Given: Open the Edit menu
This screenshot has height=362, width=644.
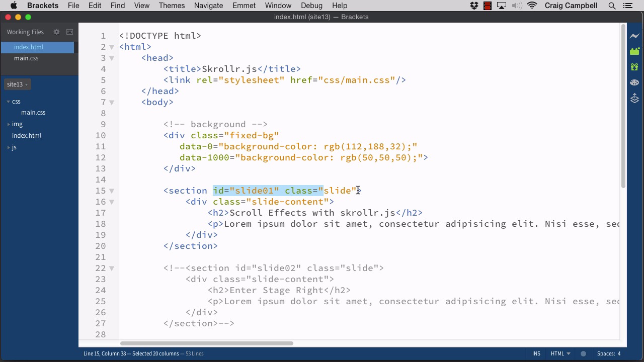Looking at the screenshot, I should 95,6.
